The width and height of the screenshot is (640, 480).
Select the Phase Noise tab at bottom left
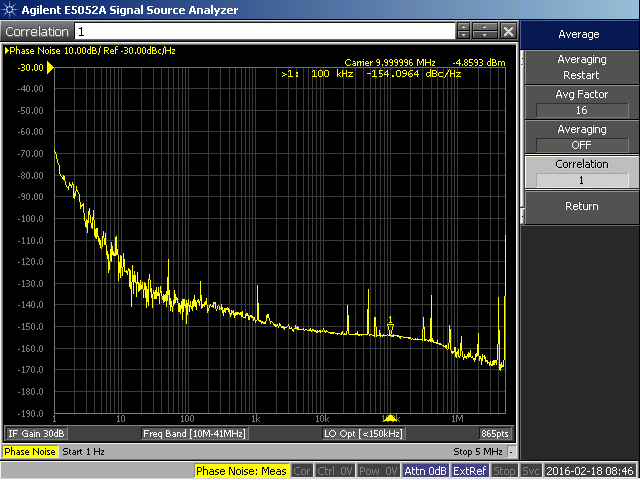tap(30, 452)
